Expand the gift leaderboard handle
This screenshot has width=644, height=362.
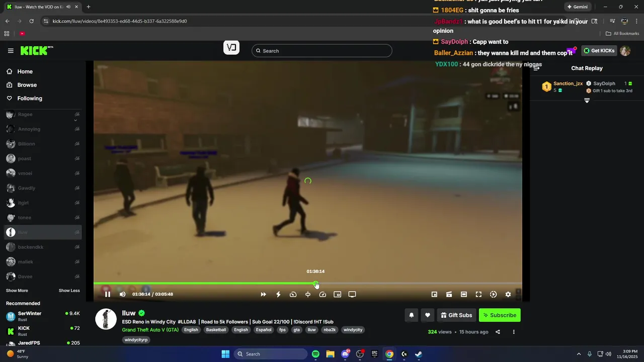tap(587, 101)
